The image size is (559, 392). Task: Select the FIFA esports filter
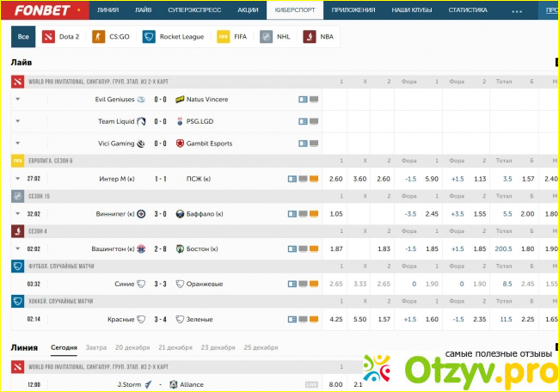click(x=234, y=37)
